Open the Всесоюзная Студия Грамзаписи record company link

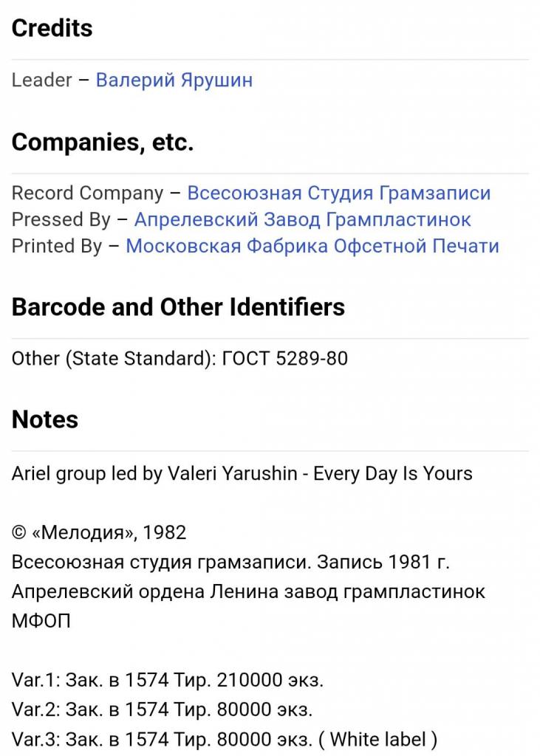[x=338, y=193]
